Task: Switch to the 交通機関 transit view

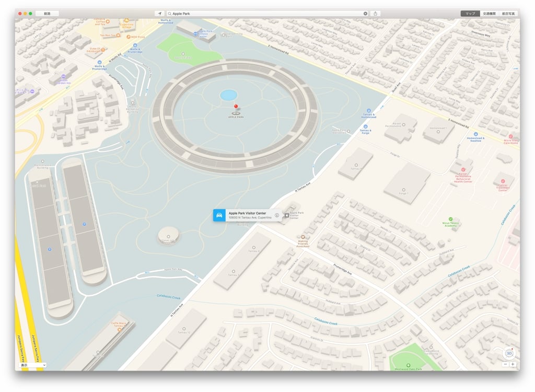Action: pyautogui.click(x=489, y=13)
